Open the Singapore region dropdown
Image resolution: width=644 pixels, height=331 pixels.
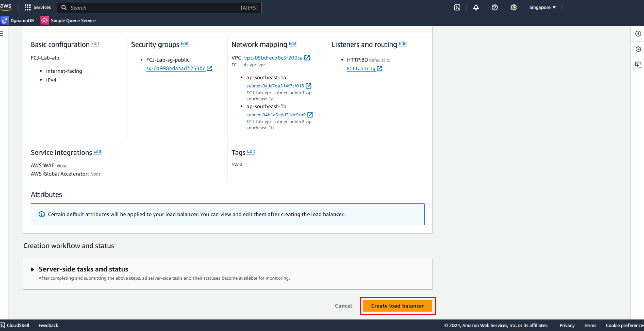[x=543, y=7]
